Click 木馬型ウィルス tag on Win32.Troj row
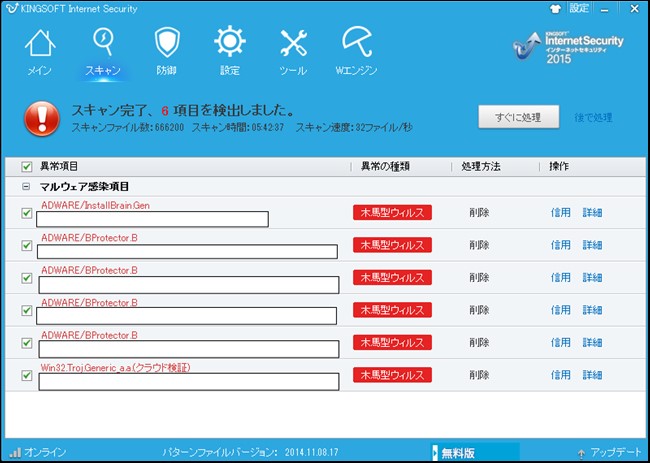 coord(392,375)
